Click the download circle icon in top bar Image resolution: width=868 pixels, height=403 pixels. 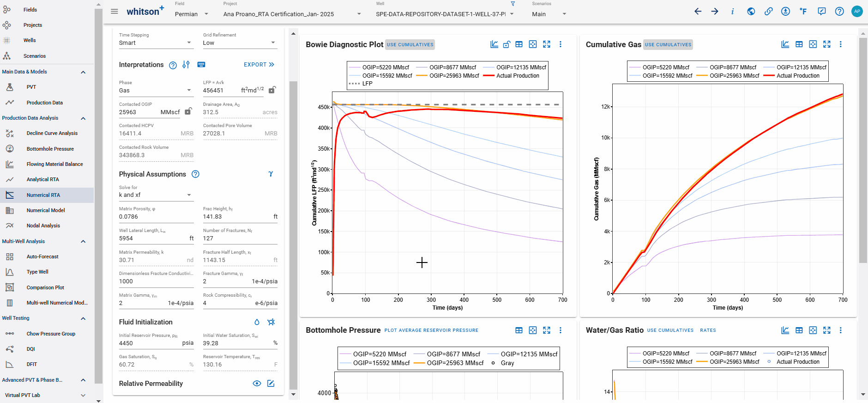click(x=785, y=12)
